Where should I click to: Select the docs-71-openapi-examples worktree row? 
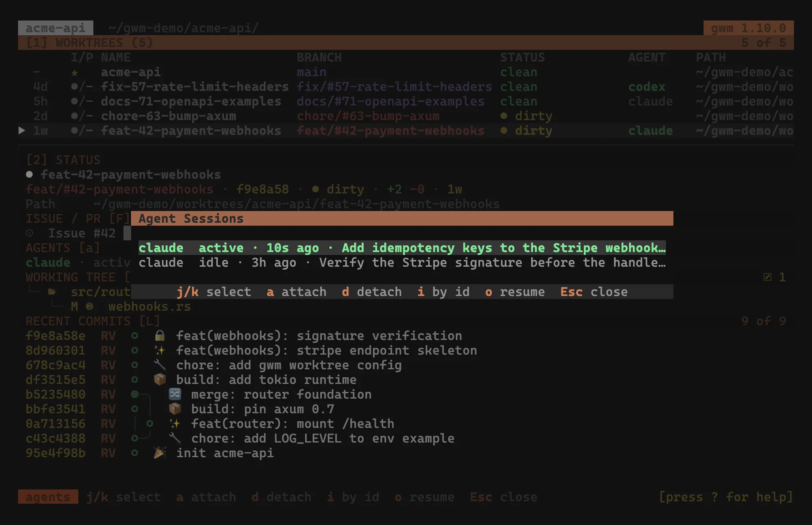click(406, 102)
